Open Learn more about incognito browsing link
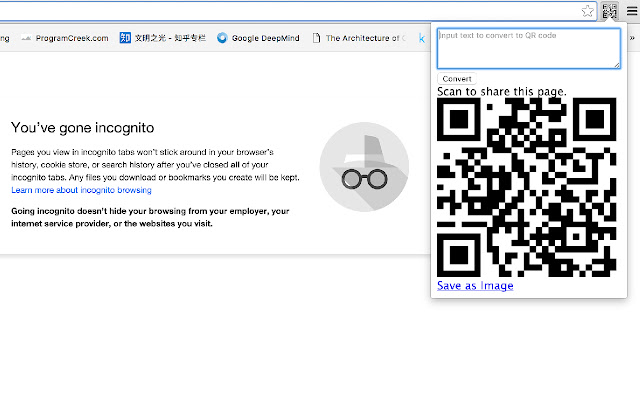This screenshot has width=640, height=400. 81,190
